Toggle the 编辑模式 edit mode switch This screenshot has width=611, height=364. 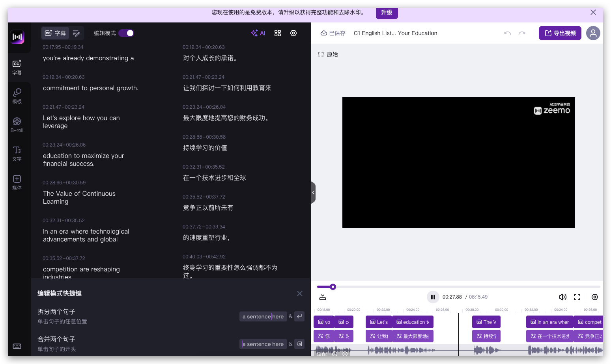pos(126,33)
